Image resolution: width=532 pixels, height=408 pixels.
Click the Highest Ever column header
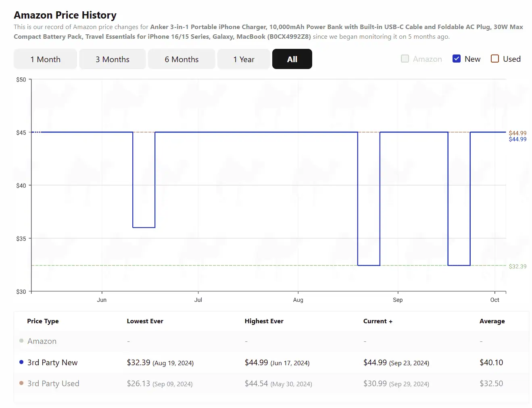pos(264,321)
